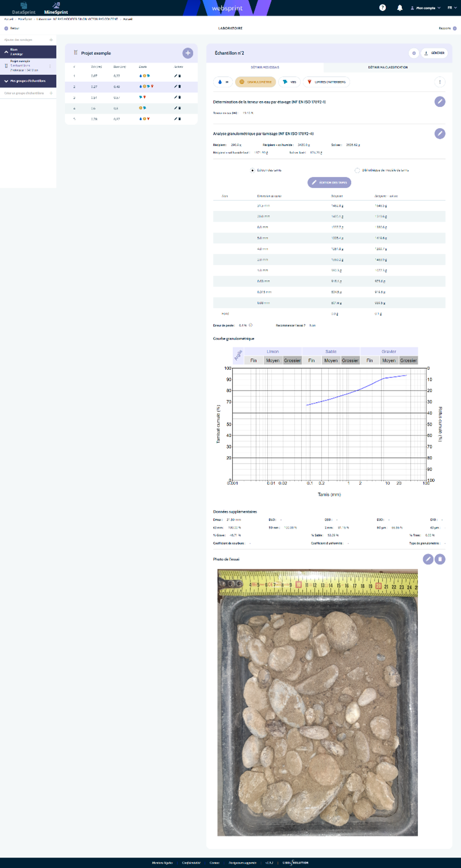Viewport: 461px width, 868px height.
Task: Select the Limites d'Atterberg test tab
Action: (326, 82)
